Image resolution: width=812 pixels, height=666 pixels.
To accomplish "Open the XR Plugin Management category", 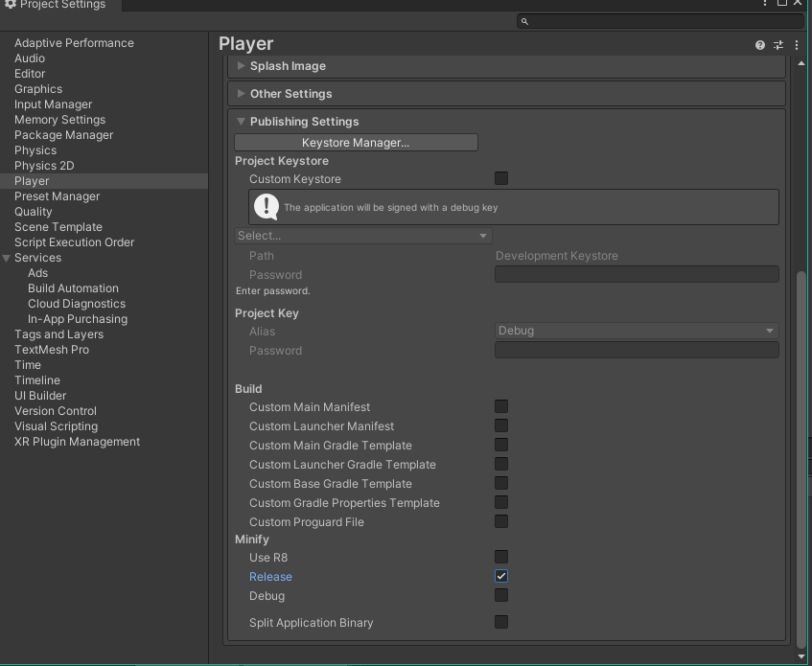I will (x=77, y=442).
